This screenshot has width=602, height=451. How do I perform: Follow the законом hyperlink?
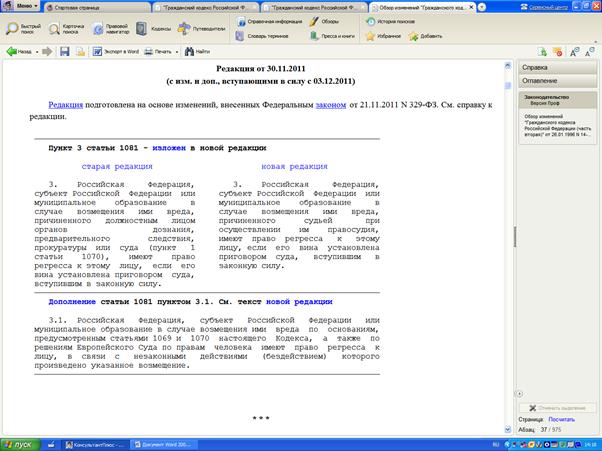coord(331,105)
